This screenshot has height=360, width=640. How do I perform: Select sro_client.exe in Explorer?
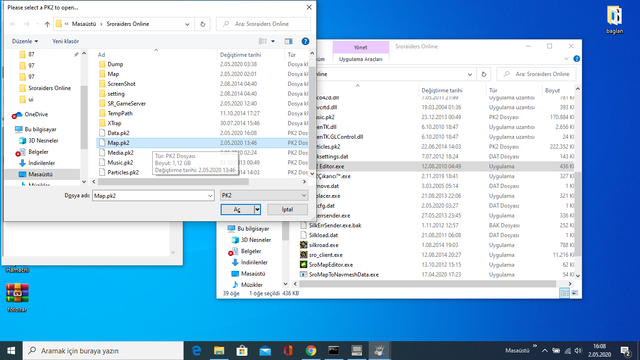(x=325, y=255)
